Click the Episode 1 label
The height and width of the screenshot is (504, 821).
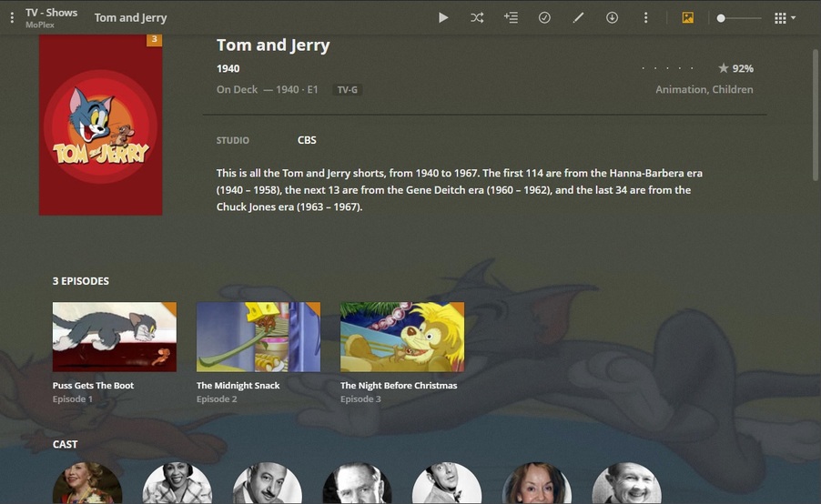72,398
